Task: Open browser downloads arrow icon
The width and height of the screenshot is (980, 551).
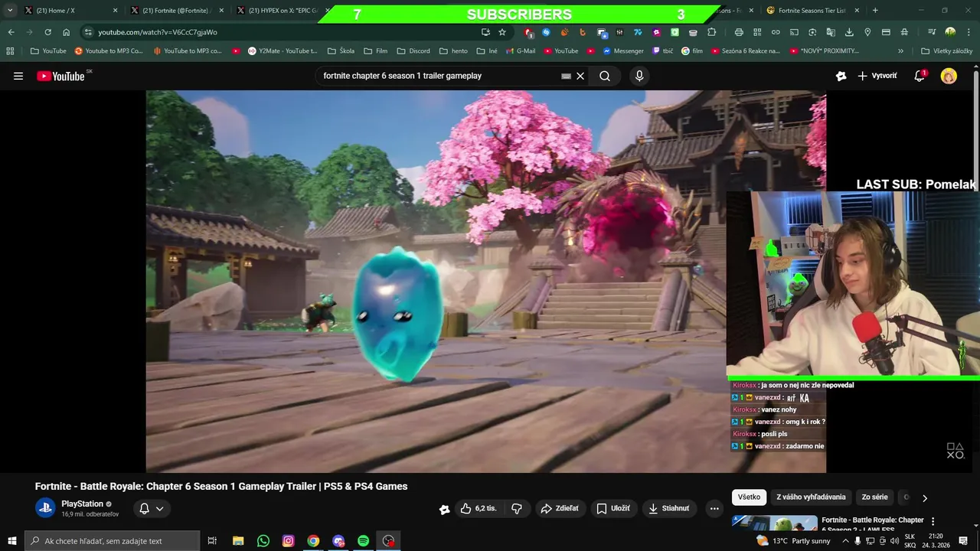Action: (849, 32)
